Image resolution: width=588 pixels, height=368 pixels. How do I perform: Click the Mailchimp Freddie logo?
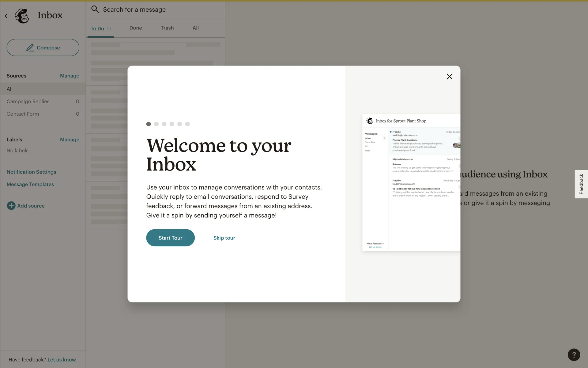22,16
